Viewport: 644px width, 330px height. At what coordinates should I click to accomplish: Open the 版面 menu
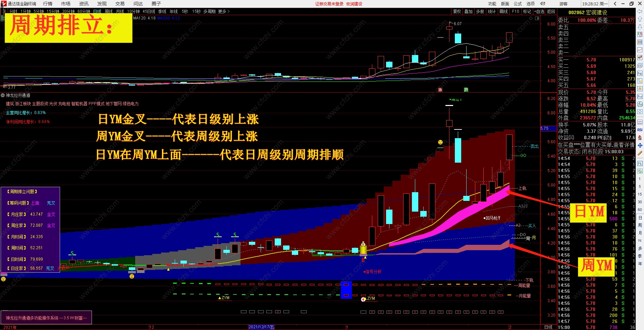coord(505,4)
